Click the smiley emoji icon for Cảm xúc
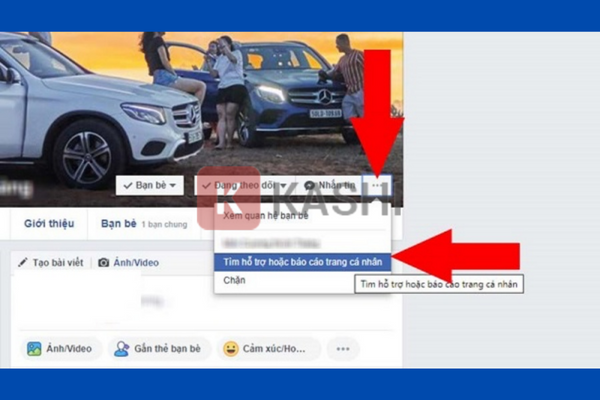Screen dimensions: 600x400 pyautogui.click(x=231, y=349)
